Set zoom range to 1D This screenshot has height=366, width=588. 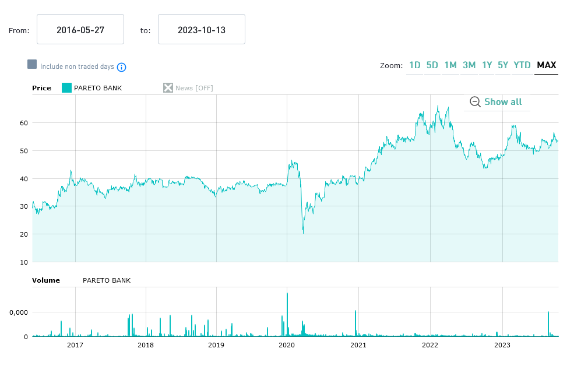[415, 65]
